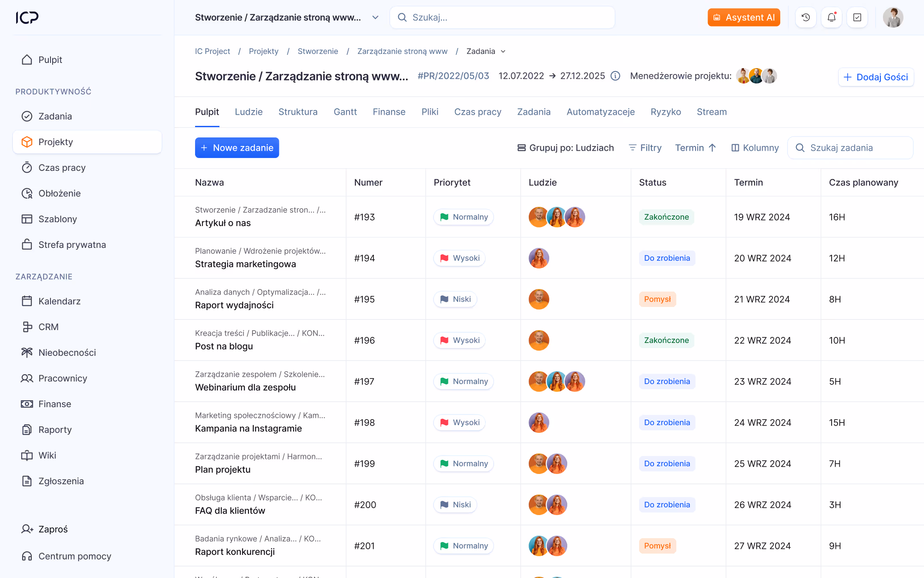Screen dimensions: 924x578
Task: Click the Nowe zadanie button
Action: 237,148
